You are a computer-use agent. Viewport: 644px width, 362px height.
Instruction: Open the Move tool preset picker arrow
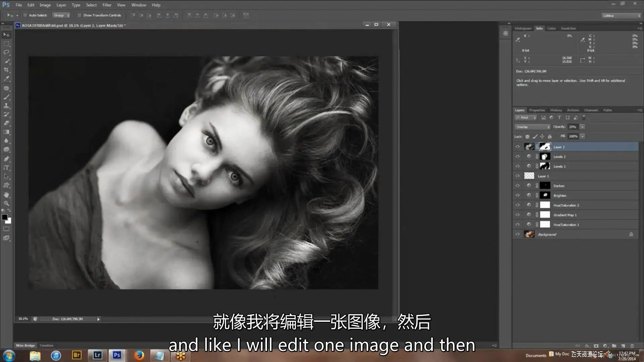pyautogui.click(x=17, y=15)
